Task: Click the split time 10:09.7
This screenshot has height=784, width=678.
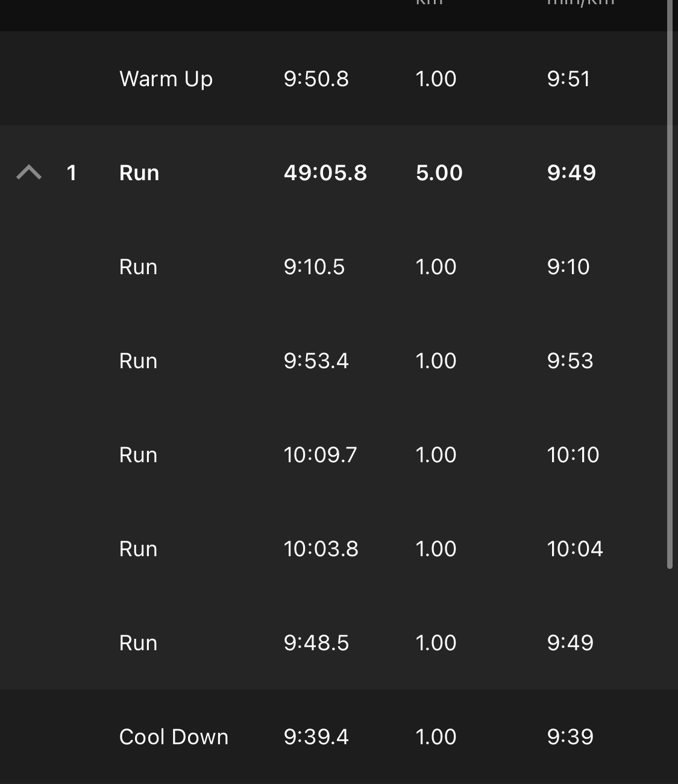Action: click(320, 455)
